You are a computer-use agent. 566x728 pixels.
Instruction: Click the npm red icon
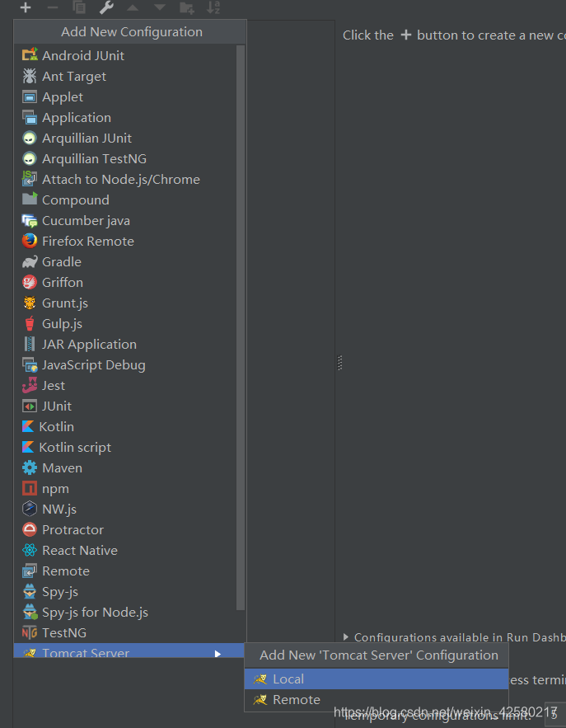(x=30, y=488)
